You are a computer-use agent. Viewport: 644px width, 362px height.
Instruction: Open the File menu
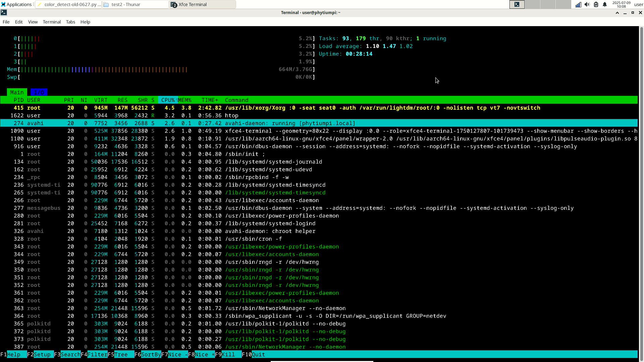tap(6, 22)
